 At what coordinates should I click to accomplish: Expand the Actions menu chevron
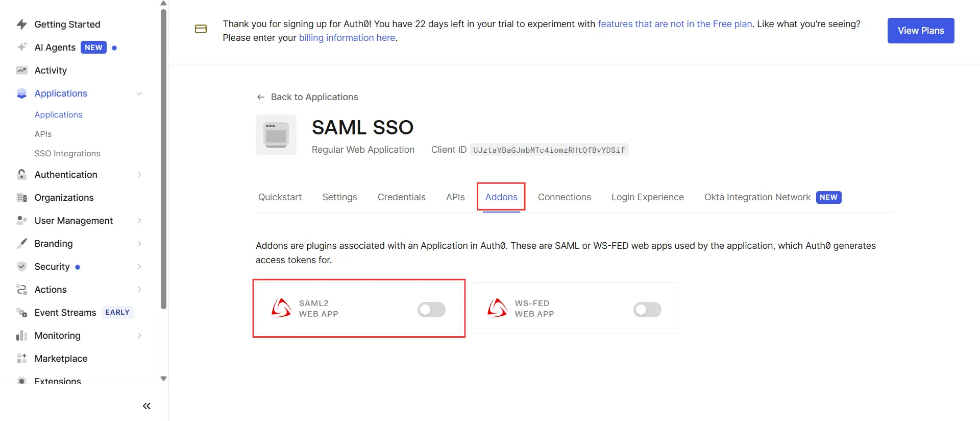tap(139, 290)
